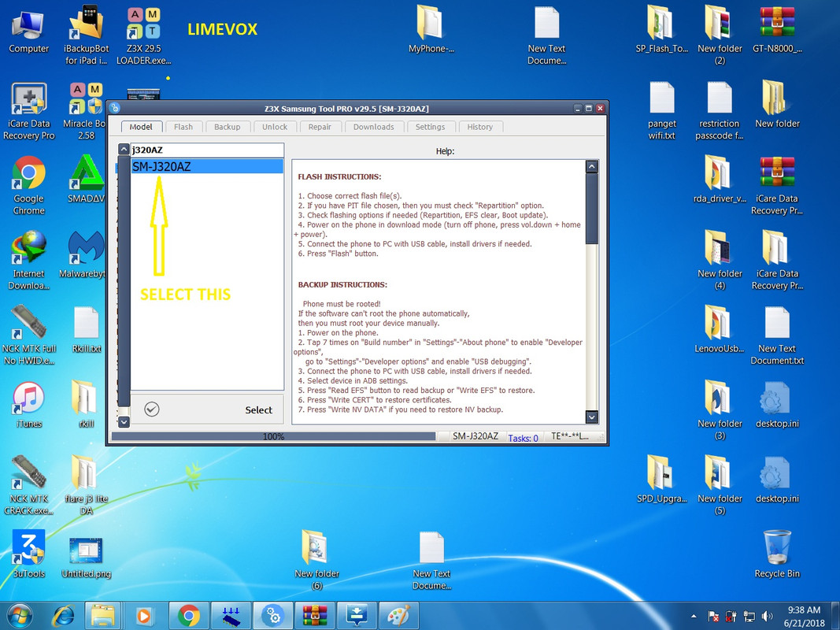Screen dimensions: 840x630
Task: Open the Downloads tab
Action: [x=373, y=127]
